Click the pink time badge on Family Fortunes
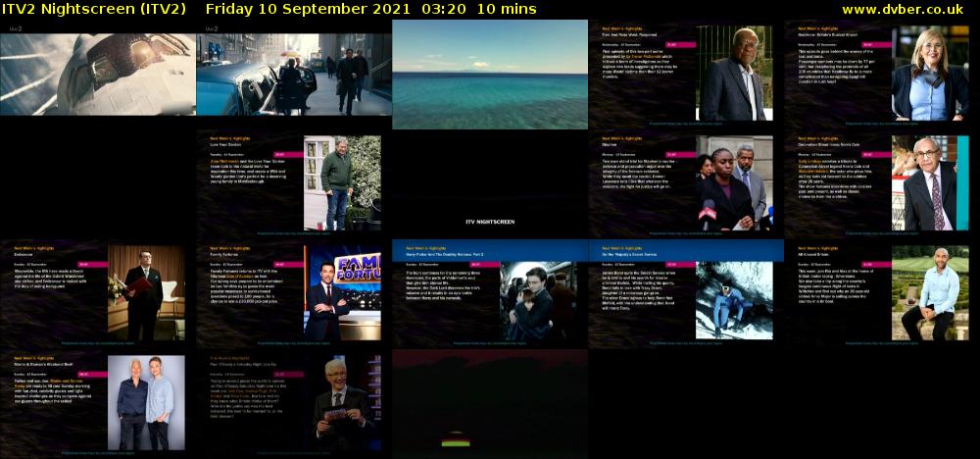This screenshot has width=980, height=459. coord(289,265)
